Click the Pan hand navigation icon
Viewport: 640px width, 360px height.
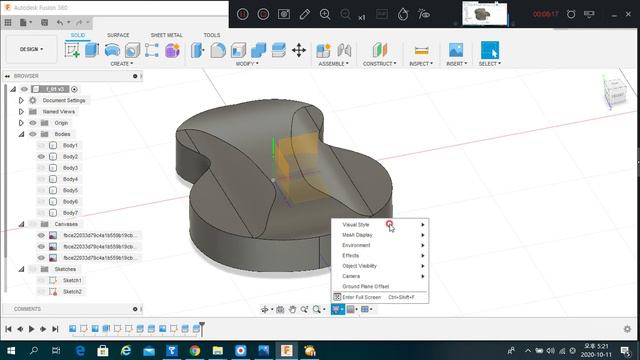tap(292, 309)
